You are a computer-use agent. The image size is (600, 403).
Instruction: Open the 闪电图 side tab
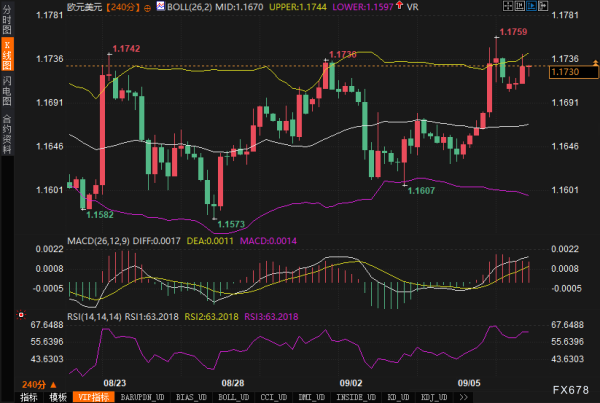pos(7,99)
